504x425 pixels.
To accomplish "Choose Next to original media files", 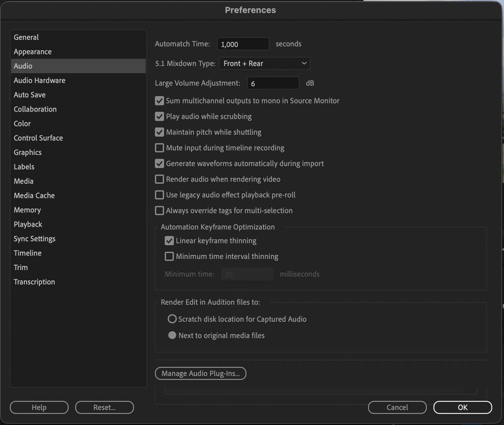I will click(172, 335).
